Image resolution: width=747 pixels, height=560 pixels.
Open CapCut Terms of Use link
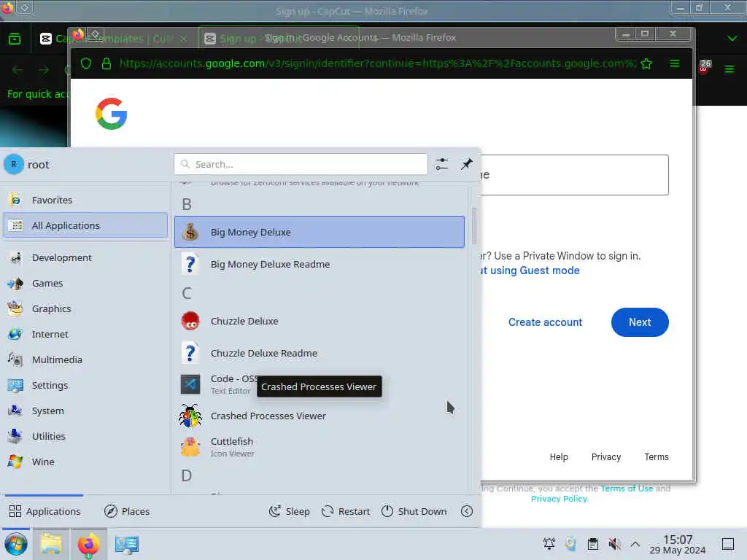point(627,488)
